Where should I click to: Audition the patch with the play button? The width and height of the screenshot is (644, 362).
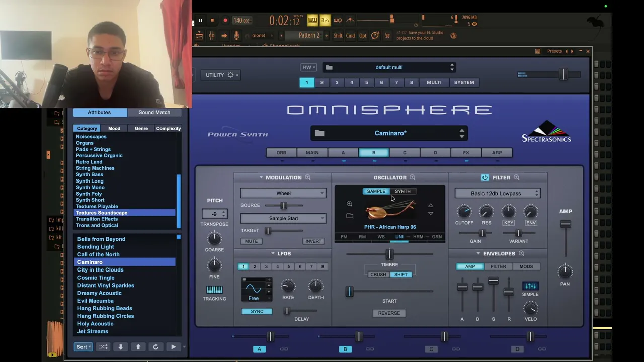[173, 347]
